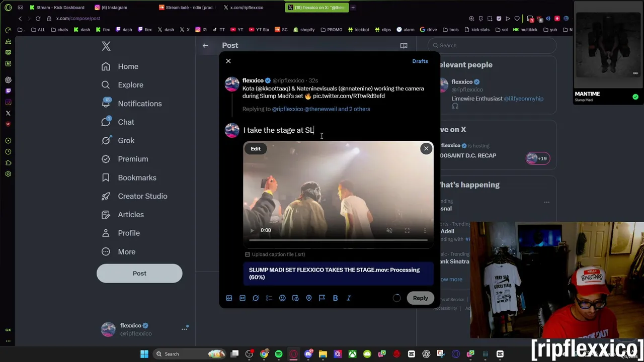644x362 pixels.
Task: Reload the page
Action: 38,19
